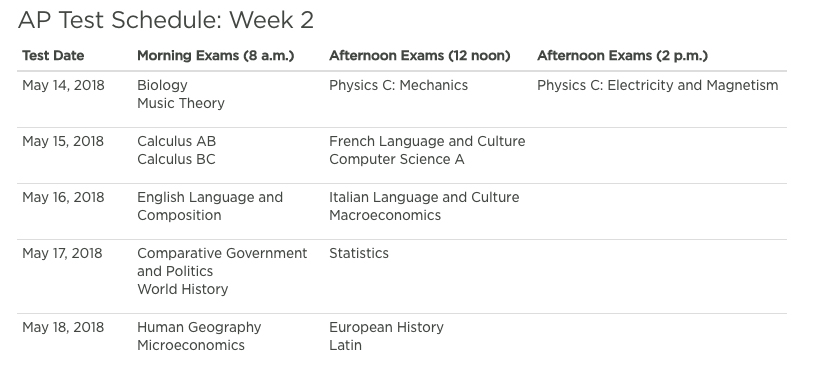Click the Human Geography entry
823x380 pixels.
(199, 328)
